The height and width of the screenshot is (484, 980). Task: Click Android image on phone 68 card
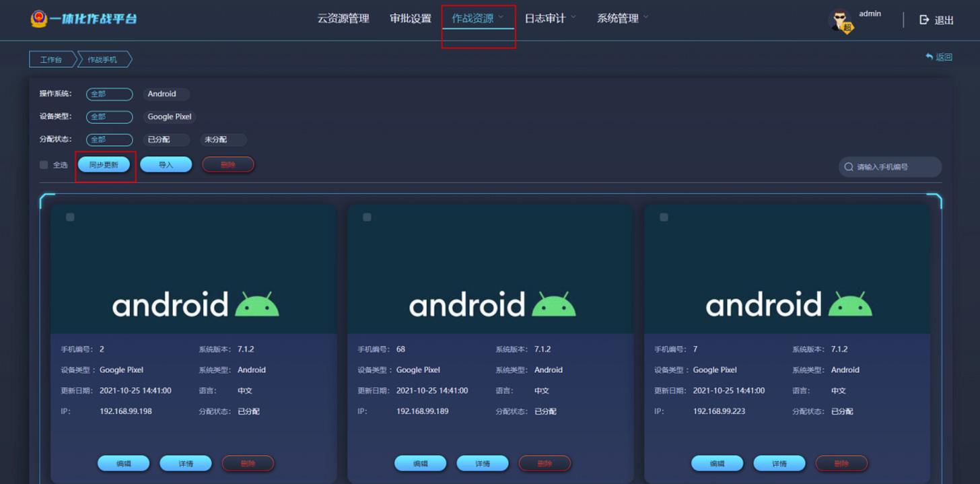491,269
